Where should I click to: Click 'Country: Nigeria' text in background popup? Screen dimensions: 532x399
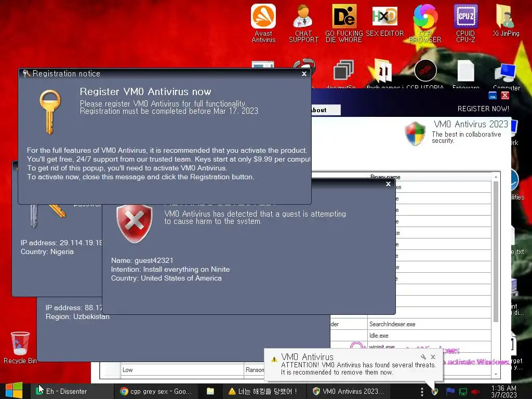[x=47, y=252]
